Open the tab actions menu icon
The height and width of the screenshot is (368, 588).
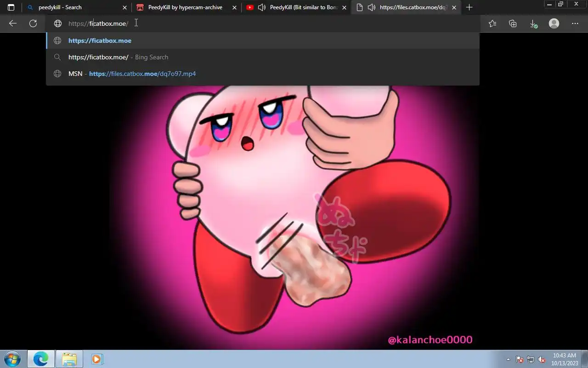11,7
